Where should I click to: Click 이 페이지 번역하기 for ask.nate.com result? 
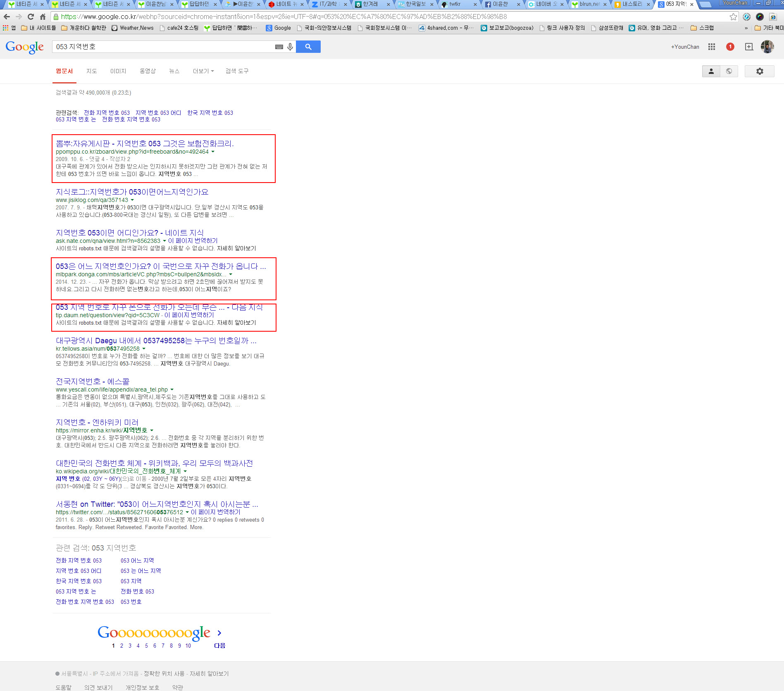coord(193,241)
